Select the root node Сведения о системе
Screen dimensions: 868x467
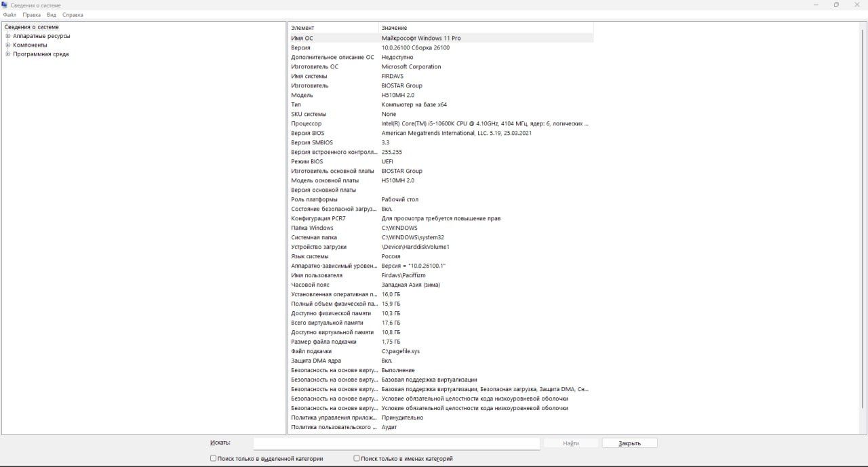[32, 27]
